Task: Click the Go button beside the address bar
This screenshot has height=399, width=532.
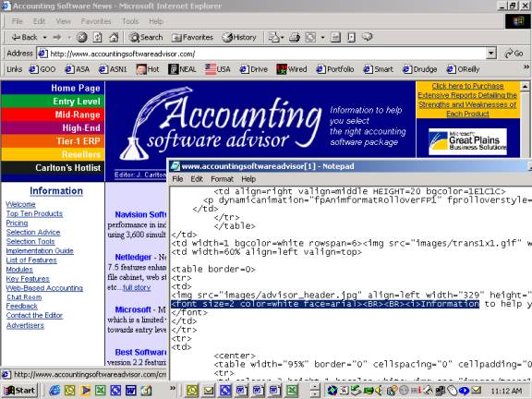Action: coord(514,54)
